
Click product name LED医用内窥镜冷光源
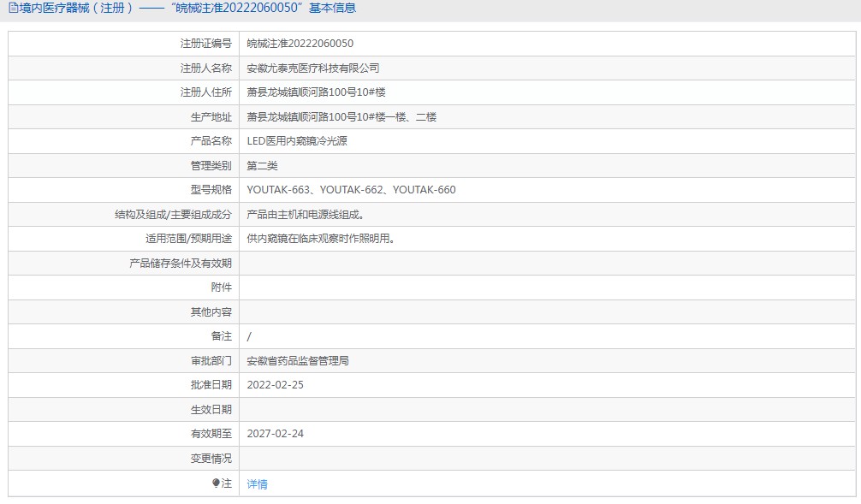(x=296, y=141)
